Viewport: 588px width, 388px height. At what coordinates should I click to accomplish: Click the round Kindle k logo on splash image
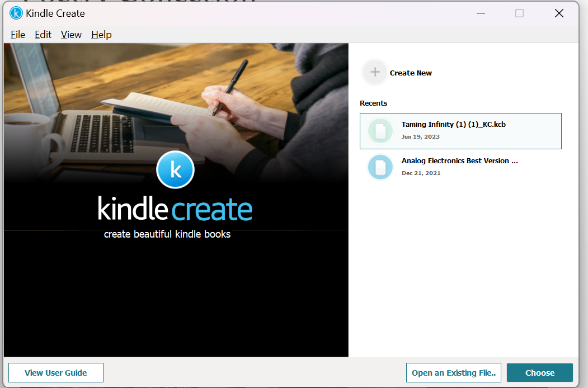tap(175, 170)
